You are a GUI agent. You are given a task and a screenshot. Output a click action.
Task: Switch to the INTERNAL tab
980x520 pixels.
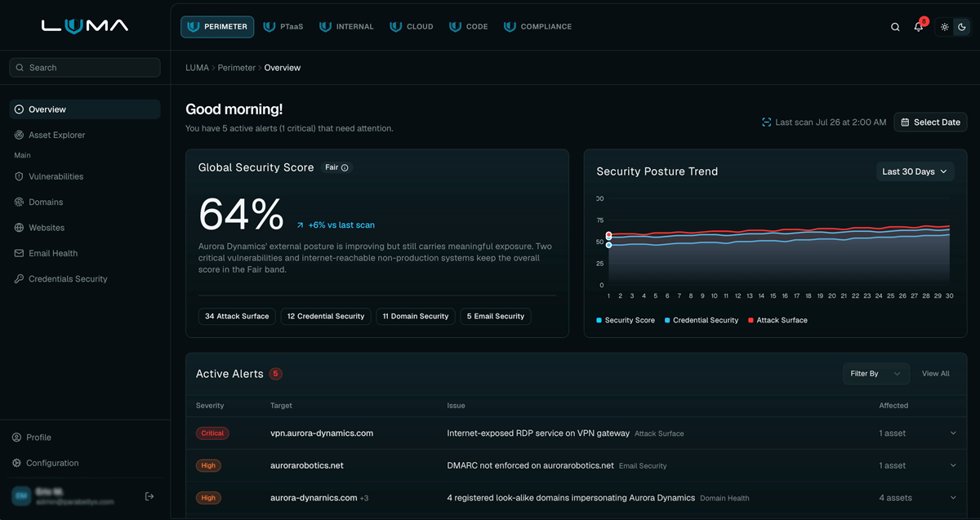347,27
